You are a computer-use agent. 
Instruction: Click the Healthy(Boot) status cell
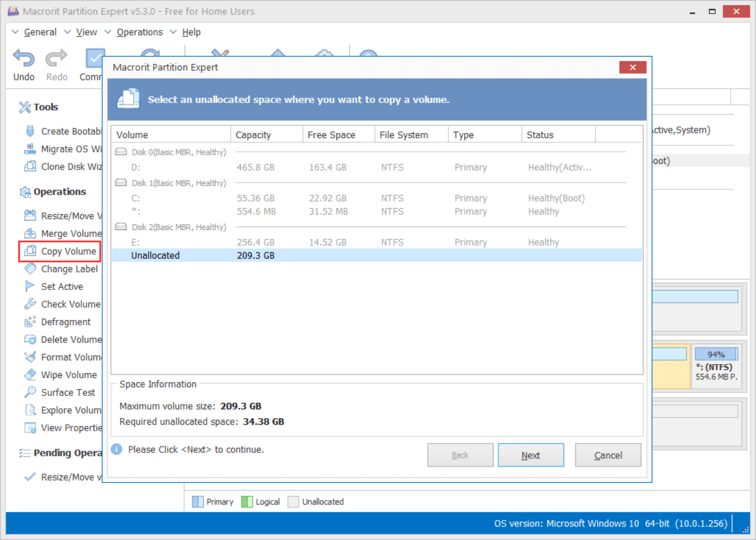[557, 198]
